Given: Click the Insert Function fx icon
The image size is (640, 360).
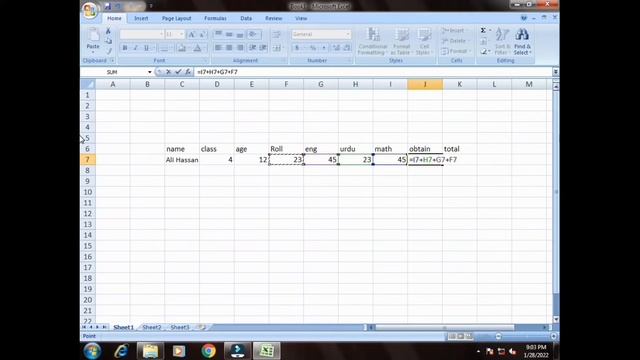Looking at the screenshot, I should [x=188, y=72].
